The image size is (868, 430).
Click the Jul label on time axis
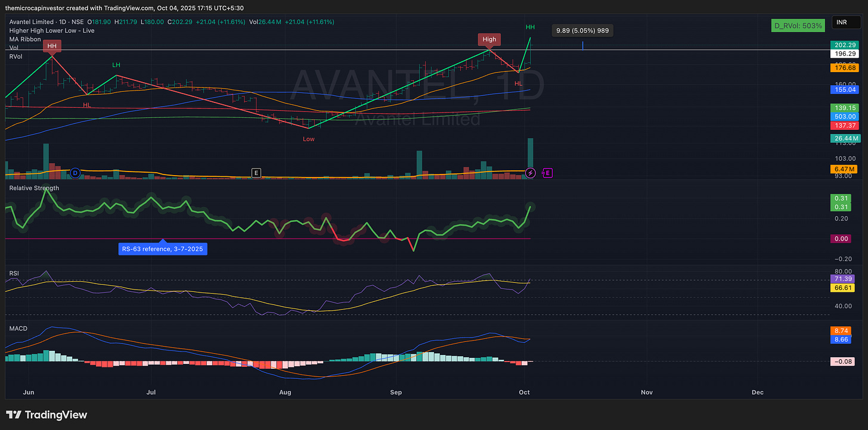click(x=151, y=392)
